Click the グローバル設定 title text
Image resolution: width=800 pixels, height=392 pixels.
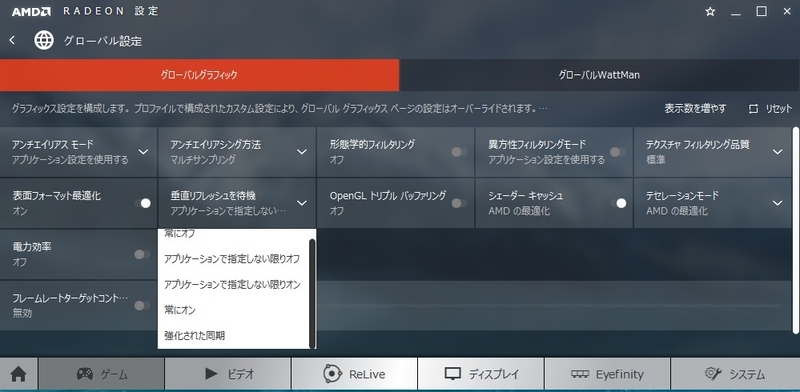(103, 41)
